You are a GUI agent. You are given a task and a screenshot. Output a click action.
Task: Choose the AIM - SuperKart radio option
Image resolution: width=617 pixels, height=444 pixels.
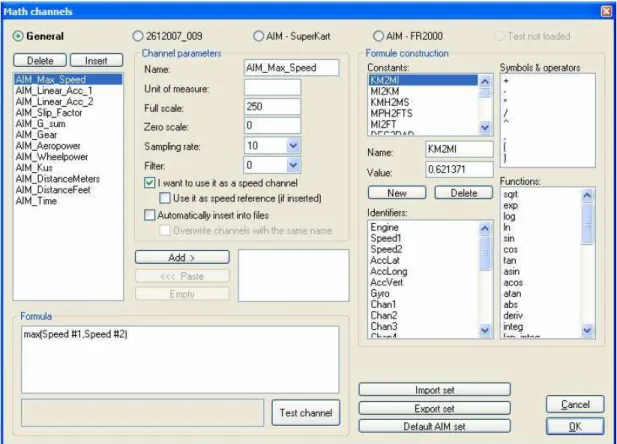point(258,36)
